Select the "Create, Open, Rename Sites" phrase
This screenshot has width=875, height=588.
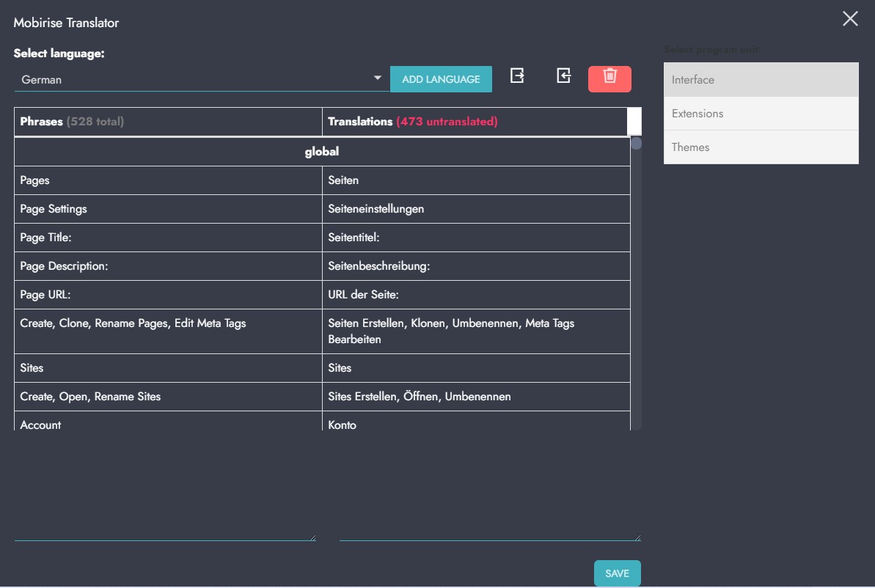[x=168, y=397]
